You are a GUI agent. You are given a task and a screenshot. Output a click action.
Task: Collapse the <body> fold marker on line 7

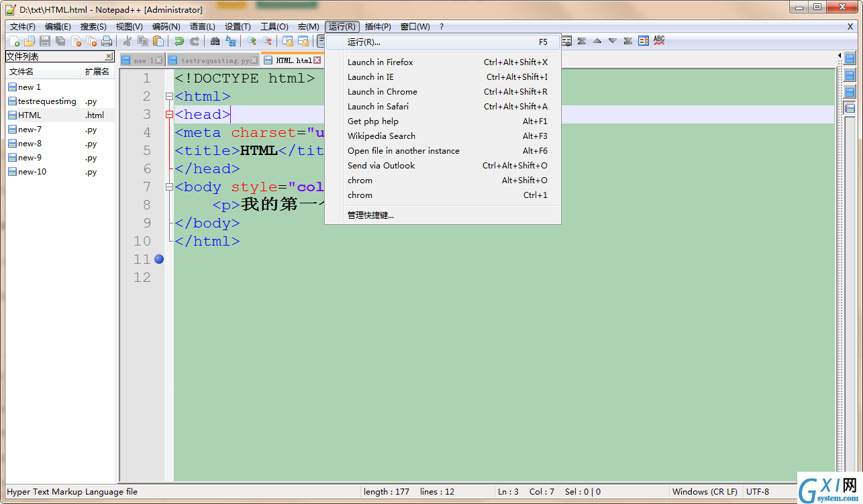pyautogui.click(x=169, y=187)
